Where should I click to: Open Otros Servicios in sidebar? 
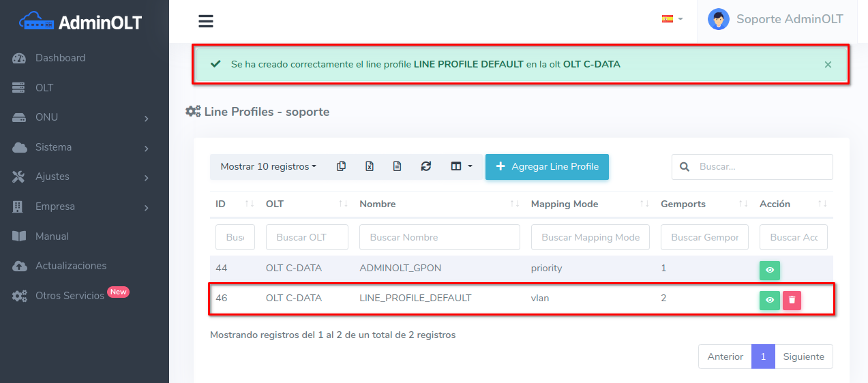click(70, 295)
